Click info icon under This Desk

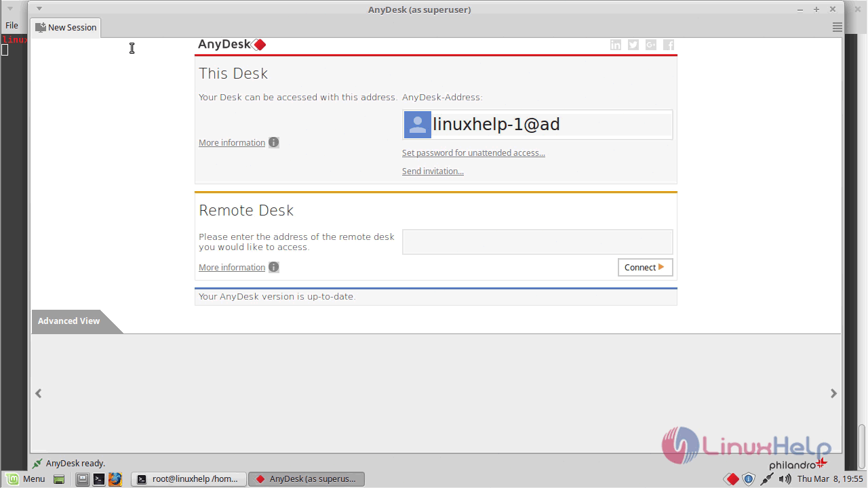(273, 142)
